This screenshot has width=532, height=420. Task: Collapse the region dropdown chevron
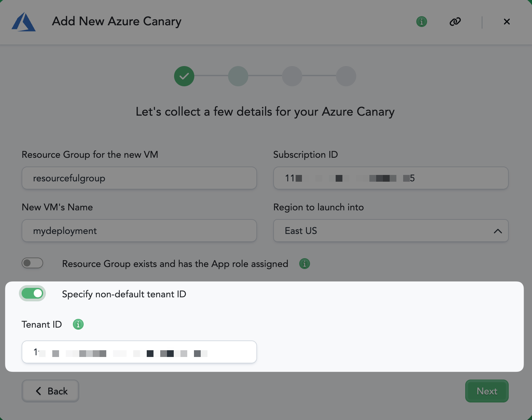498,231
